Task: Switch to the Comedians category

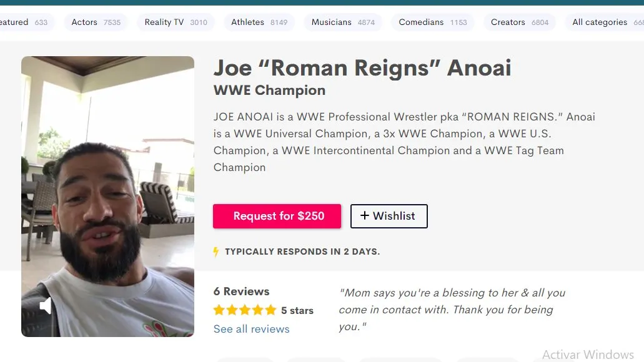Action: pyautogui.click(x=432, y=22)
